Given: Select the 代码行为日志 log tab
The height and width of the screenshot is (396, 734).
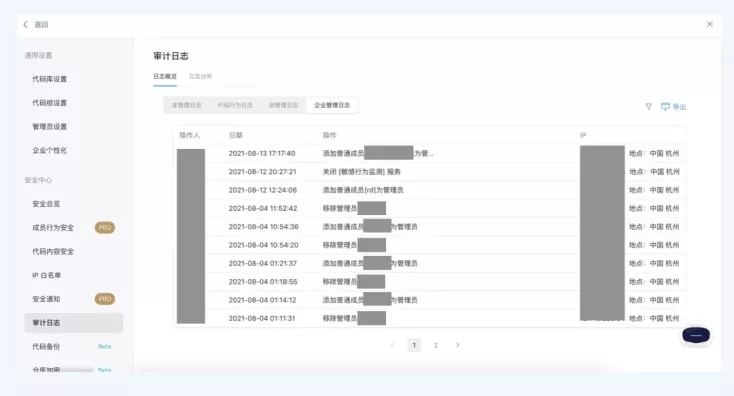Looking at the screenshot, I should pyautogui.click(x=235, y=105).
